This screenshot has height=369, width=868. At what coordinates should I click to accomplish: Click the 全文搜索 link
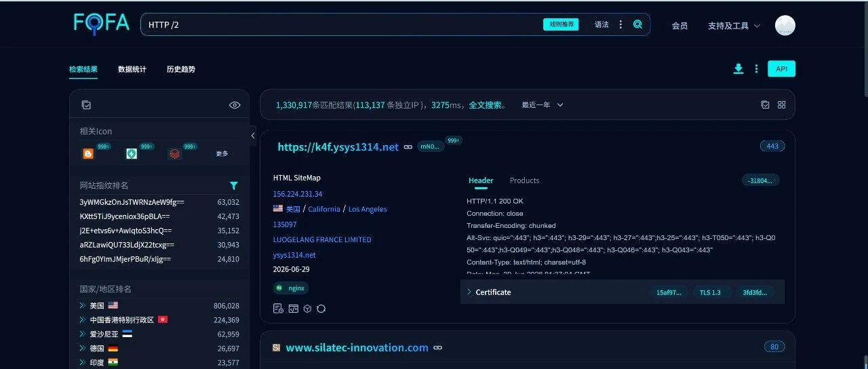486,105
